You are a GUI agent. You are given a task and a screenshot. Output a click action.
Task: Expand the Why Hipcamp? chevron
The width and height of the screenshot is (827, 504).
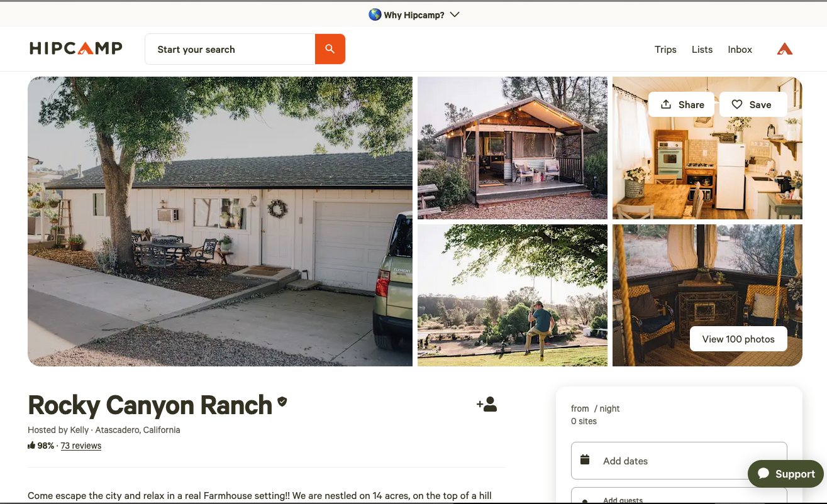(455, 14)
